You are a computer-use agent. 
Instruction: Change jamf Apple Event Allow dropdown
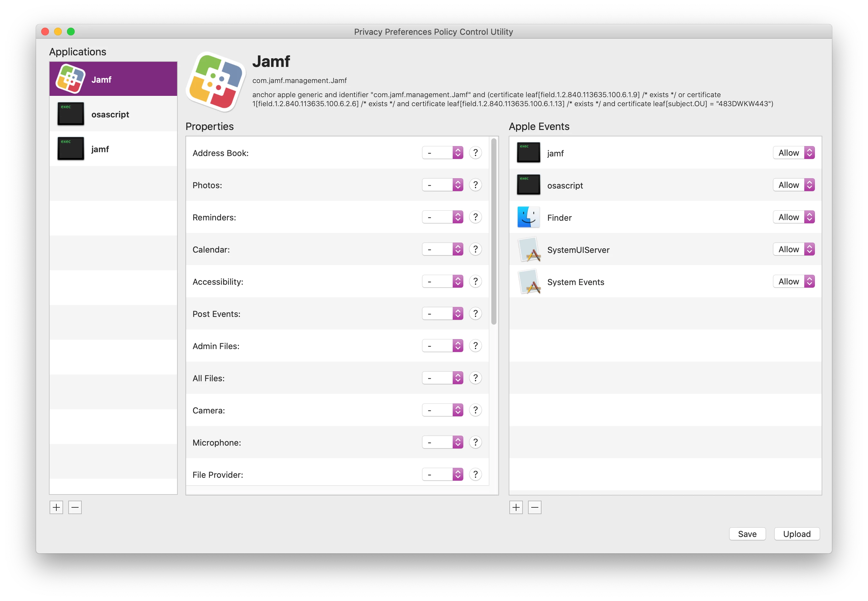click(794, 153)
